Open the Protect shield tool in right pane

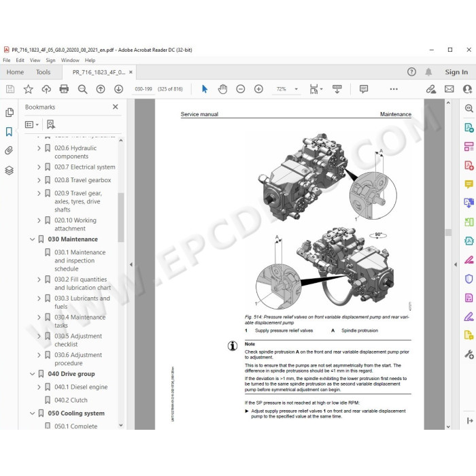pyautogui.click(x=469, y=279)
